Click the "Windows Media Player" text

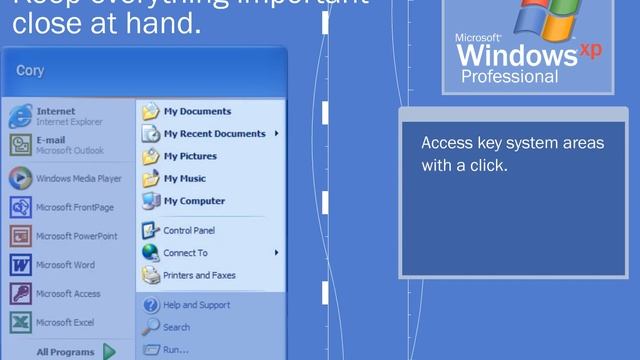pyautogui.click(x=79, y=178)
